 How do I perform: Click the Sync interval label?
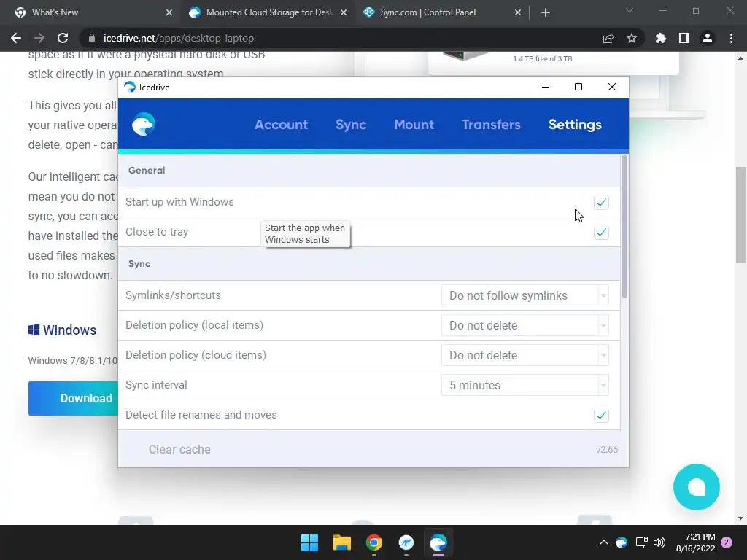coord(156,385)
